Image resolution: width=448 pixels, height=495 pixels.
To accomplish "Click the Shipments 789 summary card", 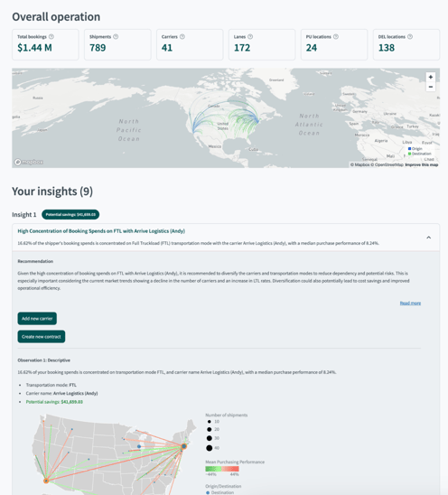I will pos(117,44).
